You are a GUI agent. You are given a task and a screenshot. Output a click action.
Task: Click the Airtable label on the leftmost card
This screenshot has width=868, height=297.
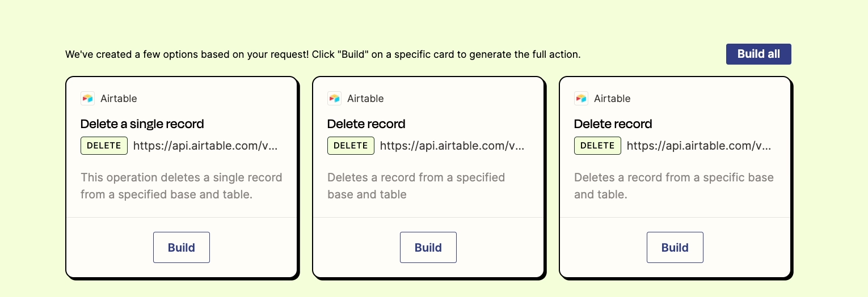point(119,98)
